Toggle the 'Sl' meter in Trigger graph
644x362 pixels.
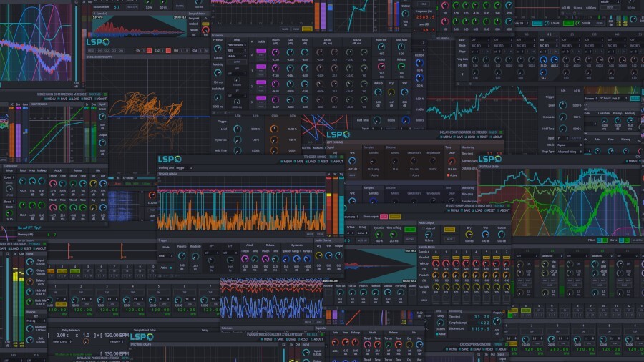[329, 177]
